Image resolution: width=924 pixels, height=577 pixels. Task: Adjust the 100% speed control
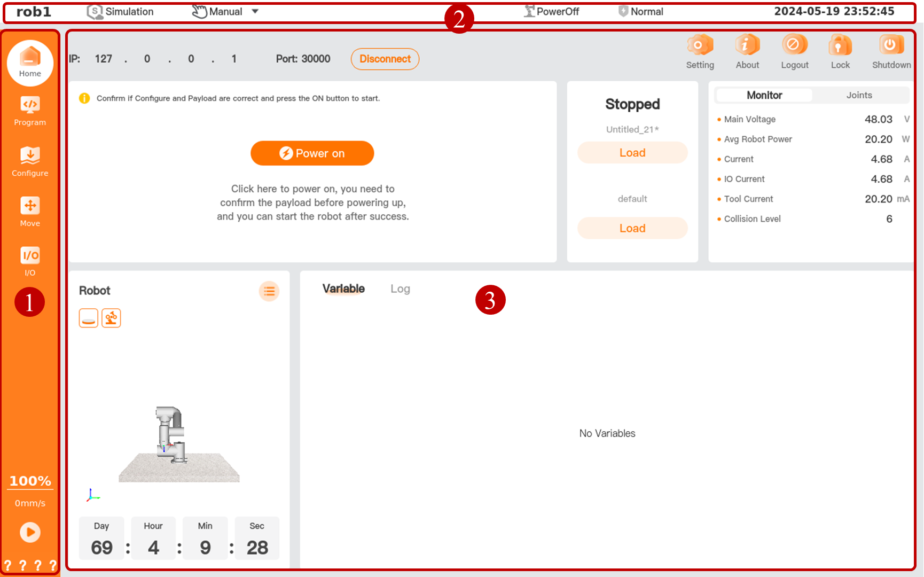point(30,481)
